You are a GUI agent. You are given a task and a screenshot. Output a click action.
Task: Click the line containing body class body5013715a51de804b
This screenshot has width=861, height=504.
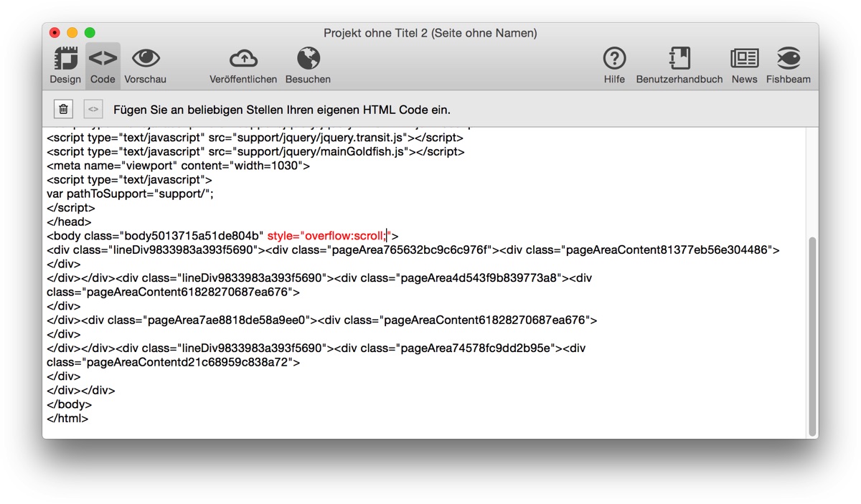(x=222, y=236)
